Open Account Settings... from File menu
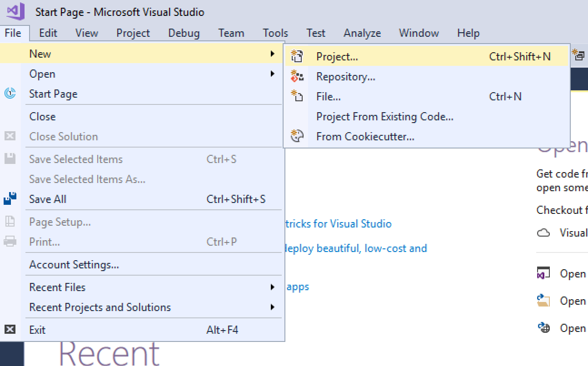The width and height of the screenshot is (588, 366). (x=142, y=264)
